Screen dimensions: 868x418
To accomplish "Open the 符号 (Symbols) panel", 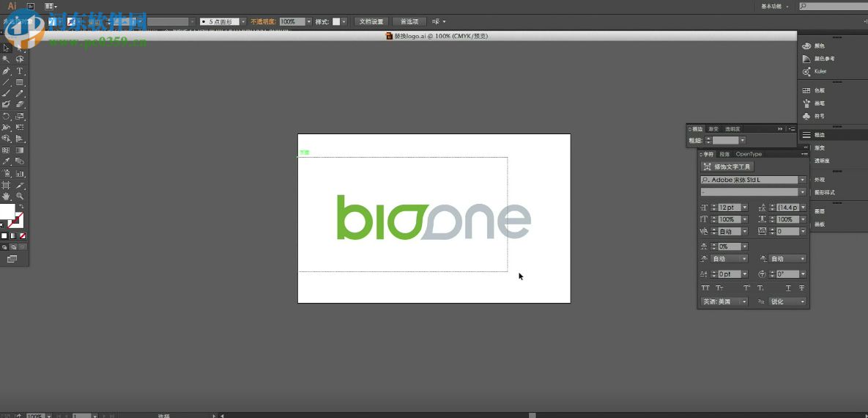I will click(x=806, y=117).
